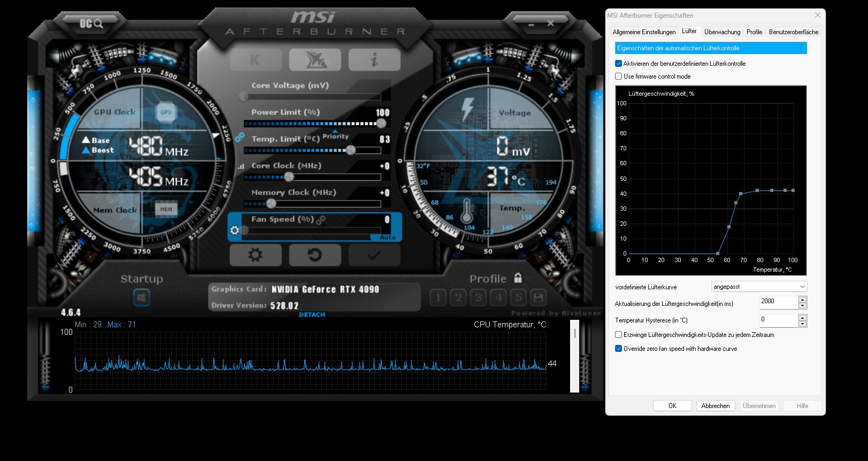Increase Temperatur Hysterese with up arrow

[x=802, y=318]
